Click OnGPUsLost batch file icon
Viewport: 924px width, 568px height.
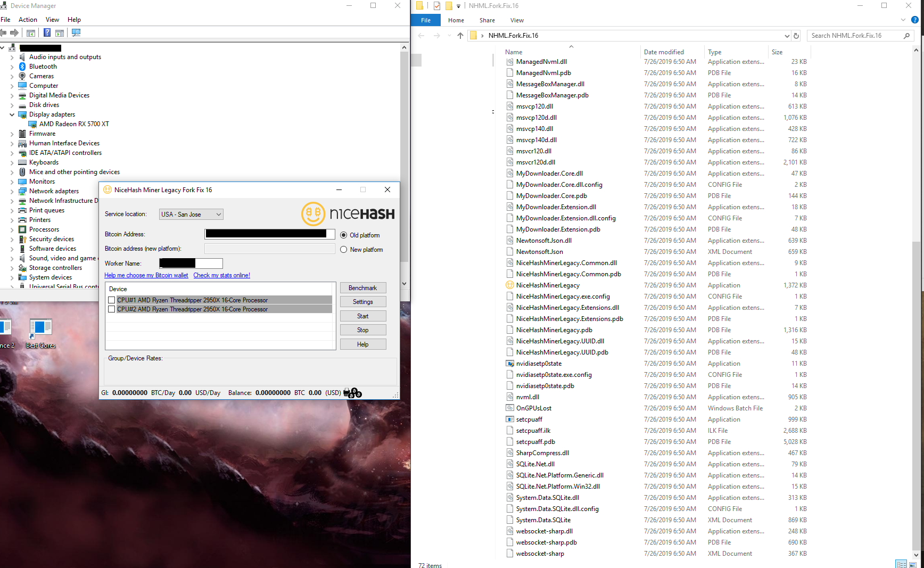coord(509,408)
